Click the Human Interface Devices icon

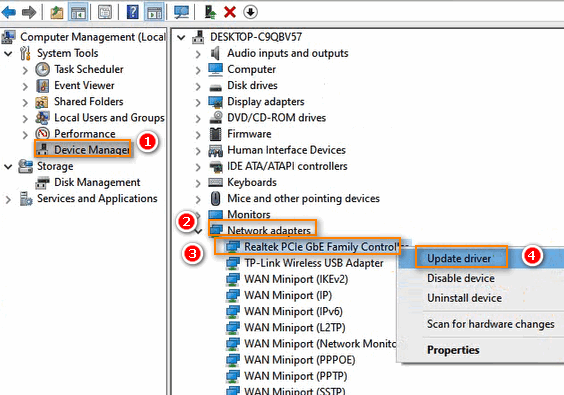(x=215, y=150)
